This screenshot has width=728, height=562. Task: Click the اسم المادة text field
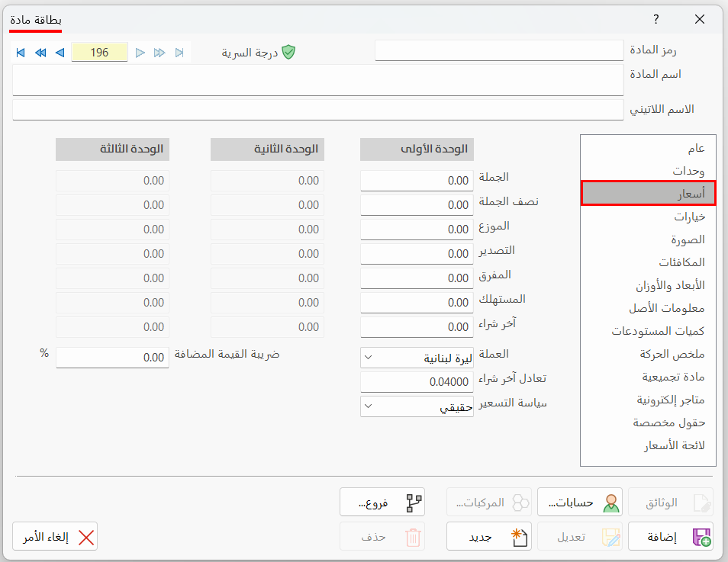pyautogui.click(x=318, y=80)
